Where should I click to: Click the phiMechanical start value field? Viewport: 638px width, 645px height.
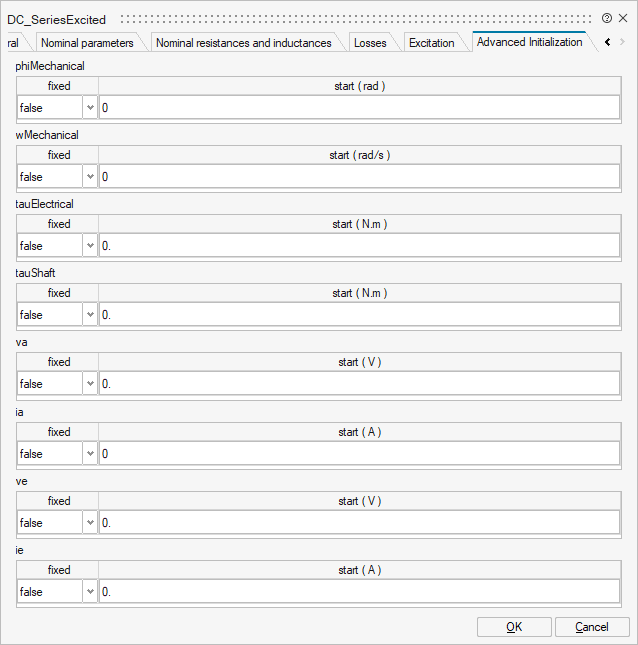click(x=358, y=108)
